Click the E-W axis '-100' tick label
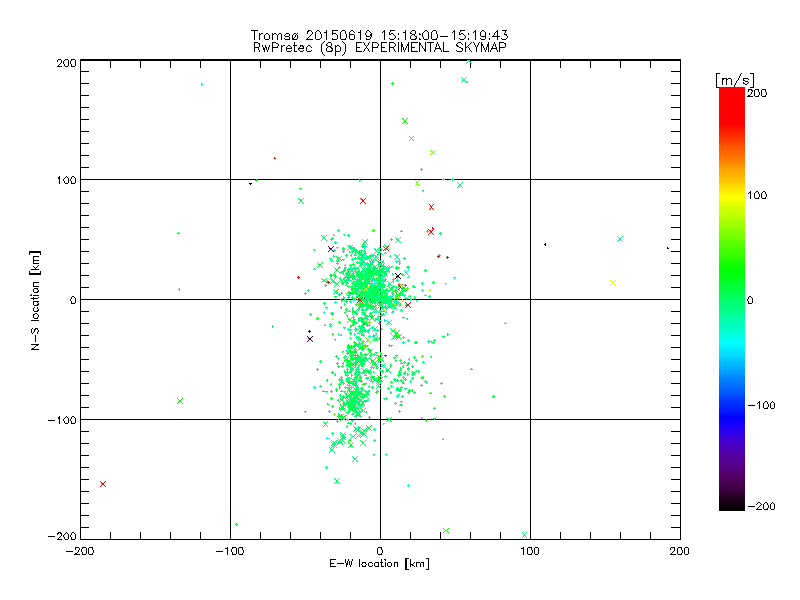Screen dimensions: 800x600 coord(230,551)
